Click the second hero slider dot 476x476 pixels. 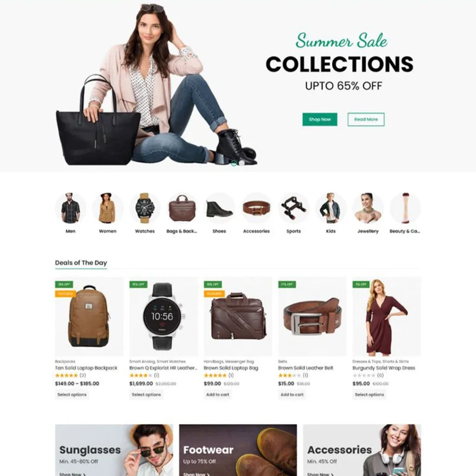[x=241, y=163]
